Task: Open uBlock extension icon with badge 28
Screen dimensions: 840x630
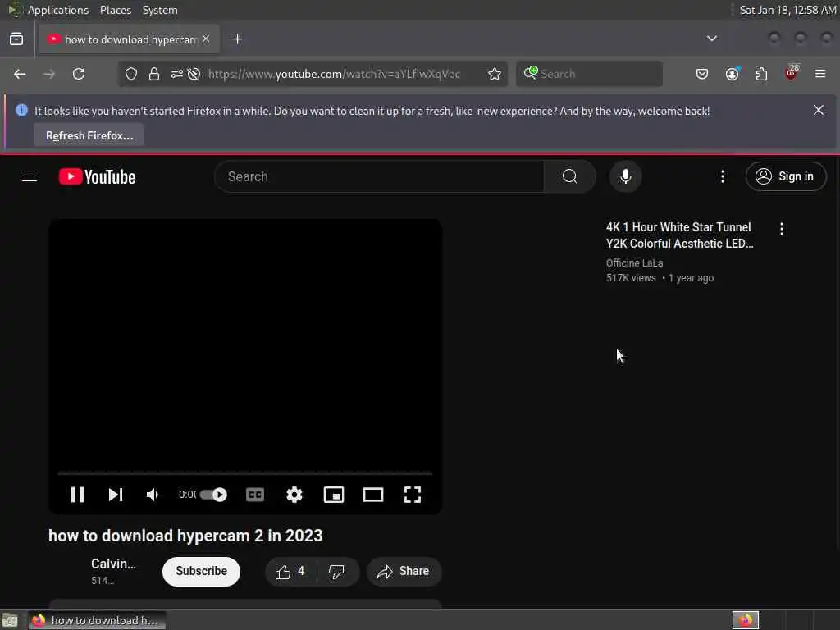Action: coord(792,73)
